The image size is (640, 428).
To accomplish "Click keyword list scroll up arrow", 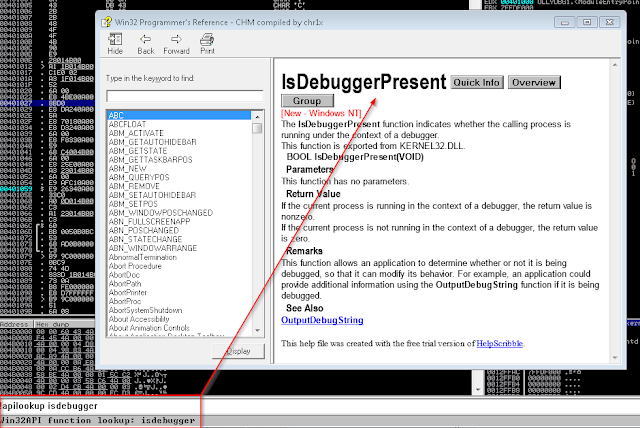I will (257, 117).
